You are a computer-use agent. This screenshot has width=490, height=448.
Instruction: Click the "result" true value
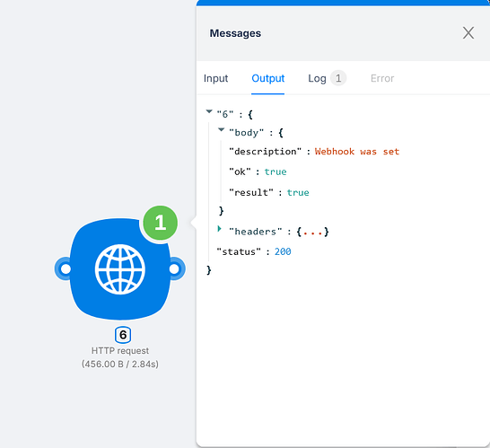[298, 193]
